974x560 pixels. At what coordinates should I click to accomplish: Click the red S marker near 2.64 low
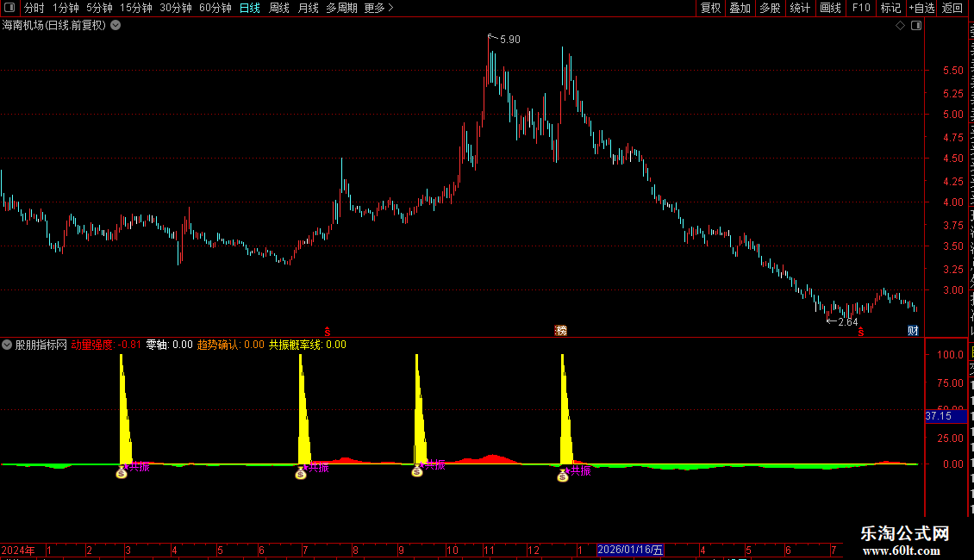pos(861,333)
